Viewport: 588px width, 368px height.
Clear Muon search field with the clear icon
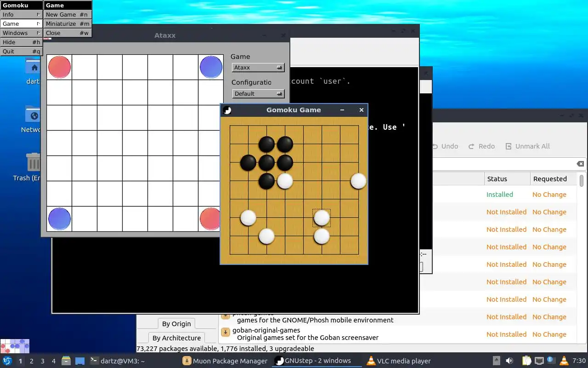pos(581,164)
